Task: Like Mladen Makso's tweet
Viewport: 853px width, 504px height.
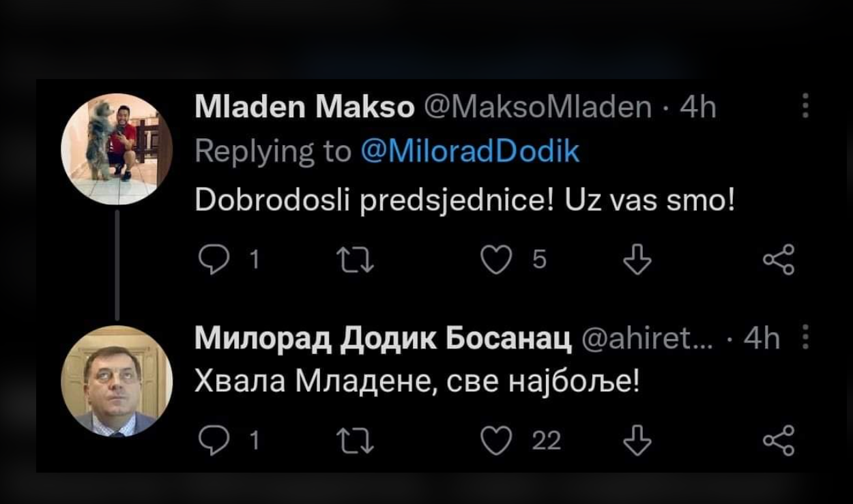Action: click(495, 260)
